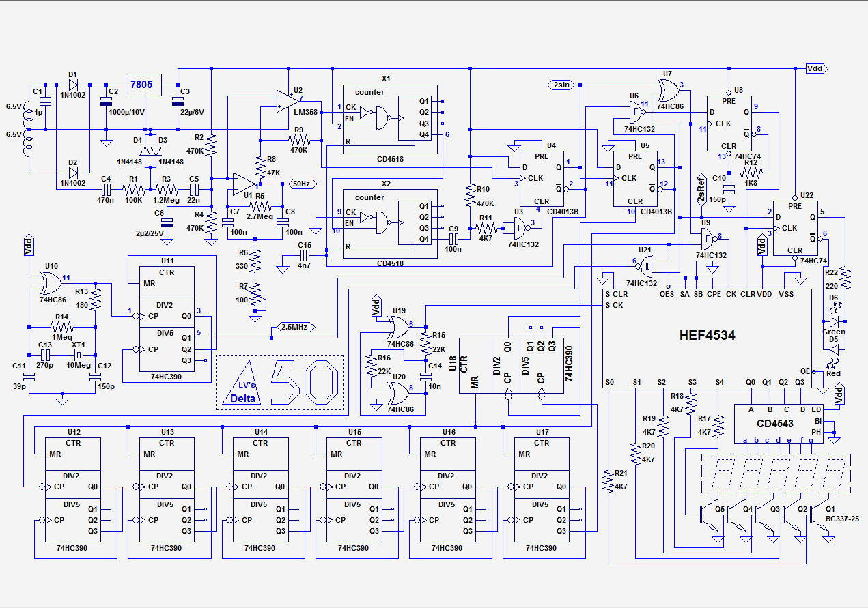The height and width of the screenshot is (608, 868).
Task: Click the U5 CD4013B flip-flop block
Action: (x=635, y=178)
